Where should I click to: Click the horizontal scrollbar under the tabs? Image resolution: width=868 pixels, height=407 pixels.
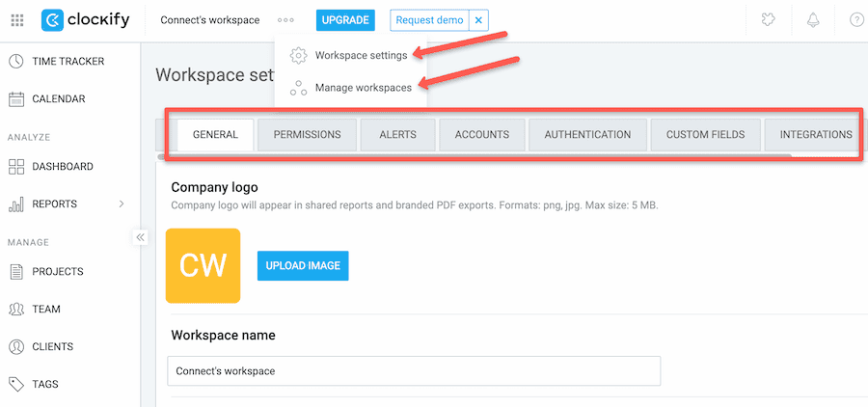(475, 156)
